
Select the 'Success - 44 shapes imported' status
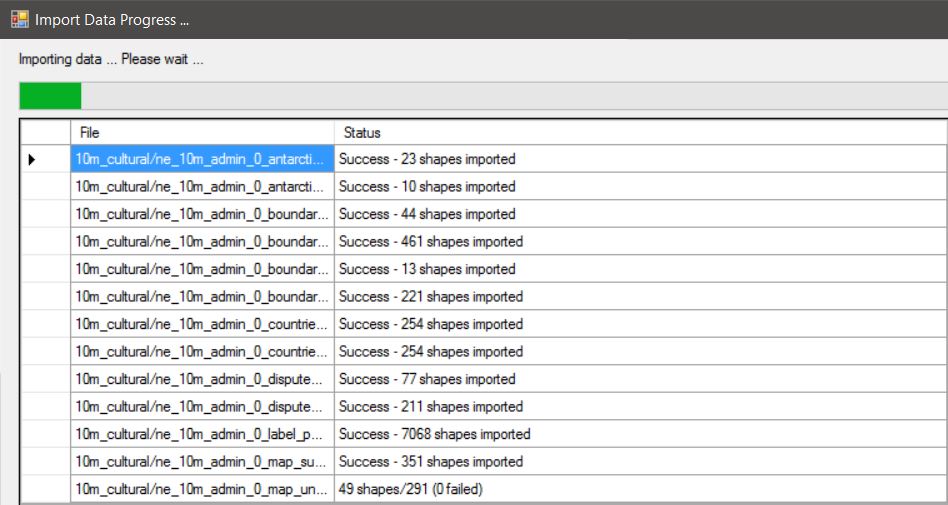point(427,214)
